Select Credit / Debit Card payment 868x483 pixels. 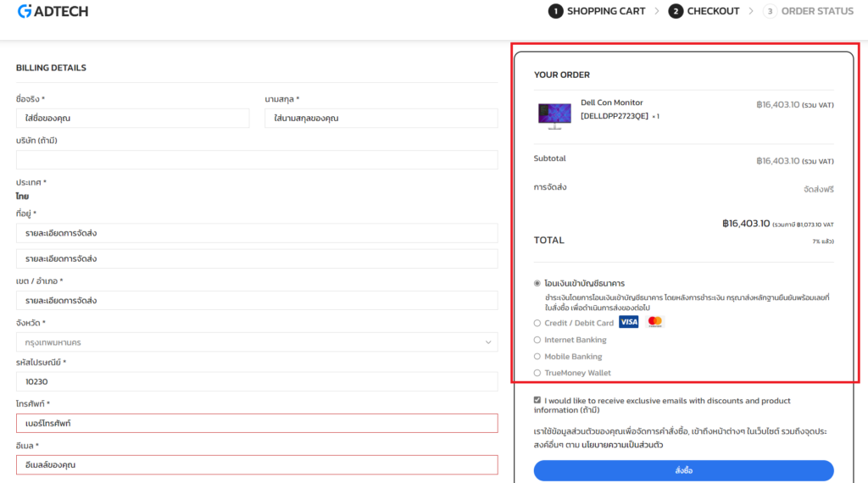[x=537, y=323]
